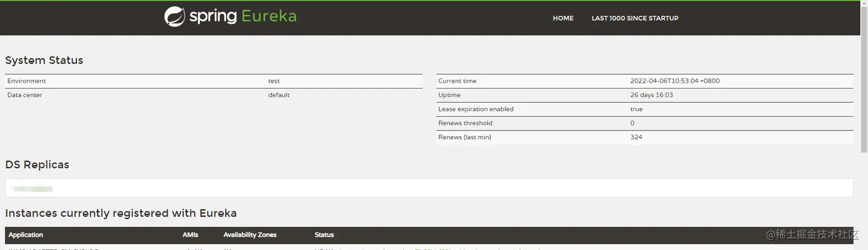The height and width of the screenshot is (250, 868).
Task: Click the Data center value default
Action: coord(279,95)
